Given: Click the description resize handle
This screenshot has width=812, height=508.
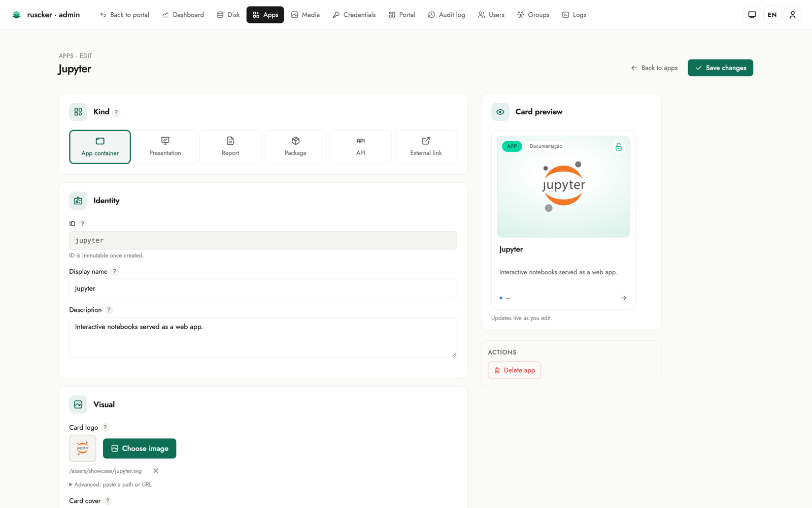Looking at the screenshot, I should [454, 355].
